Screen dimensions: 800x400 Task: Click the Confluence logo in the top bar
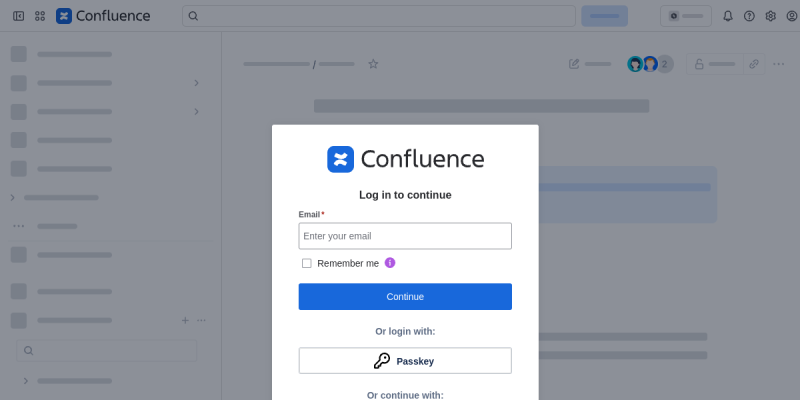103,16
